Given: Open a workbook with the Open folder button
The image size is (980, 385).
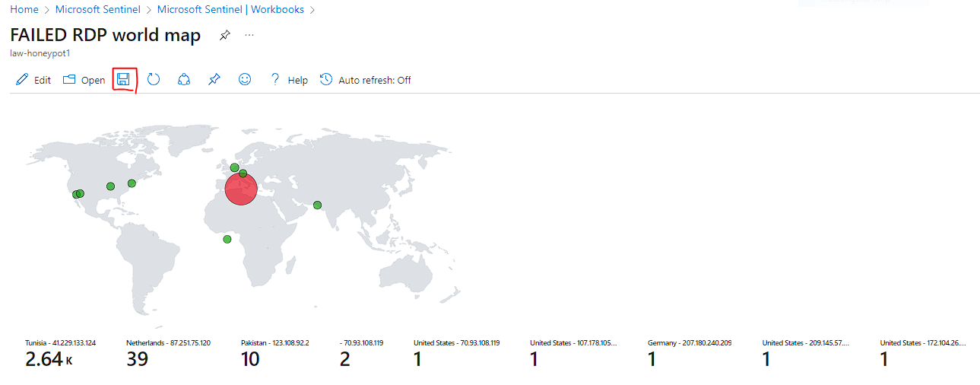Looking at the screenshot, I should tap(84, 80).
